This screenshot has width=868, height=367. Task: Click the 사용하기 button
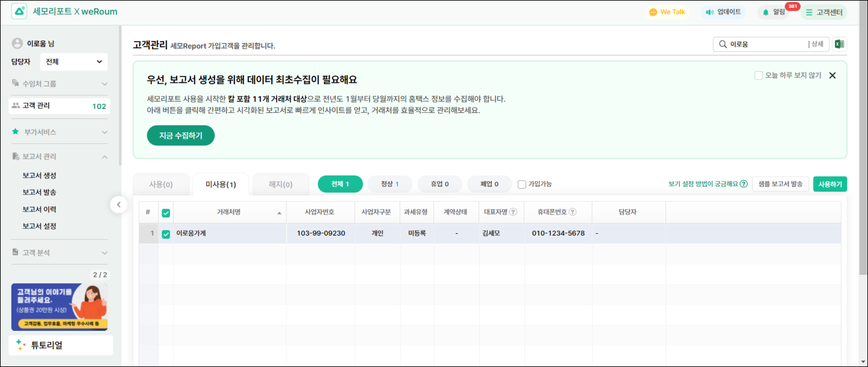point(830,184)
